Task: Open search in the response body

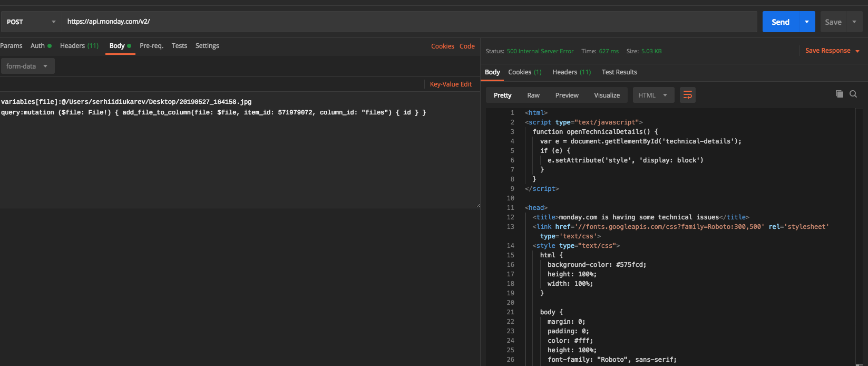Action: (x=853, y=94)
